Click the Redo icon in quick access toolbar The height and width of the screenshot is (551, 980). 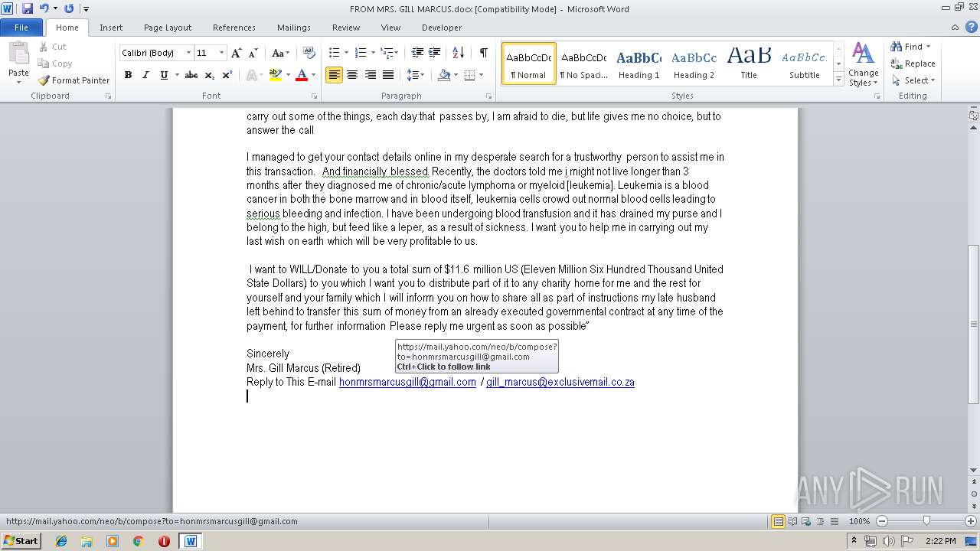click(69, 8)
